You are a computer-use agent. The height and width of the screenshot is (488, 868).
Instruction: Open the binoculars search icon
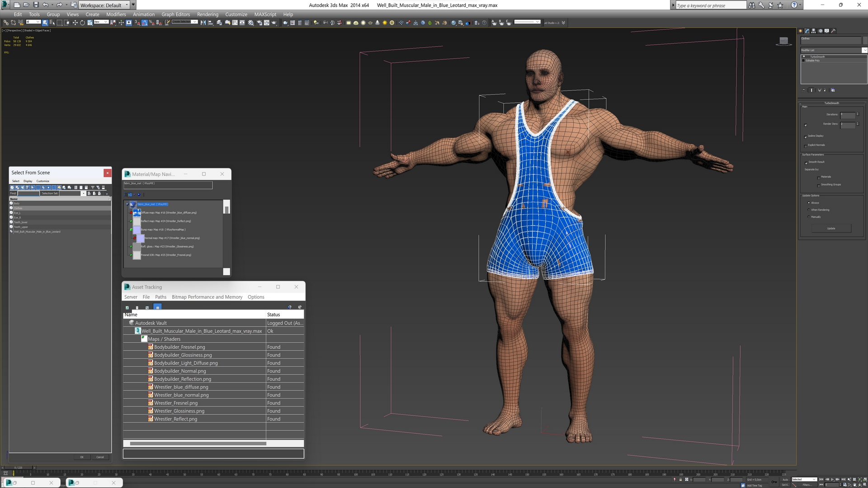pos(751,5)
